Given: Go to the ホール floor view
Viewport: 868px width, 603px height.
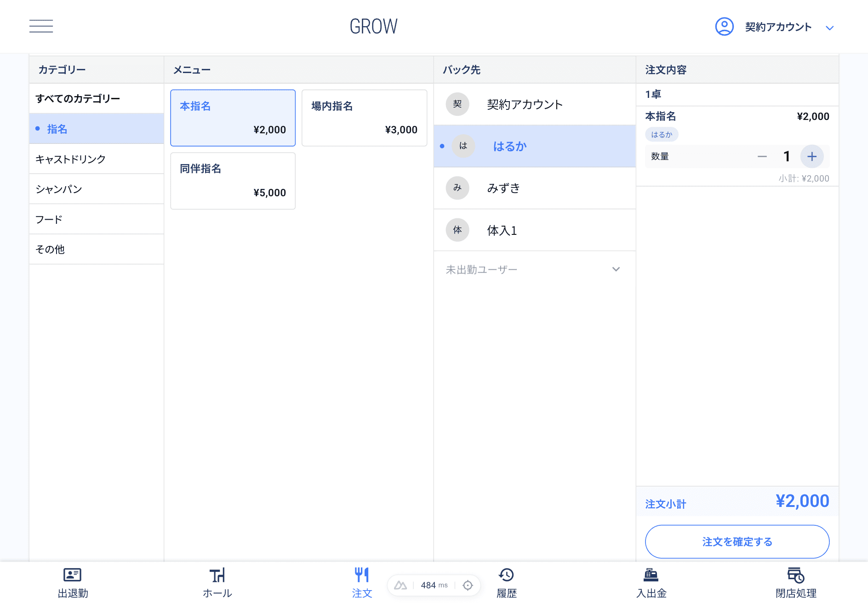Looking at the screenshot, I should coord(217,583).
